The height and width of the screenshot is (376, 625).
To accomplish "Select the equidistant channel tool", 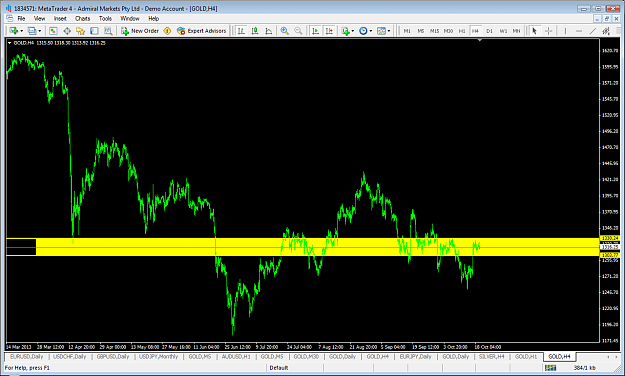I will (606, 31).
